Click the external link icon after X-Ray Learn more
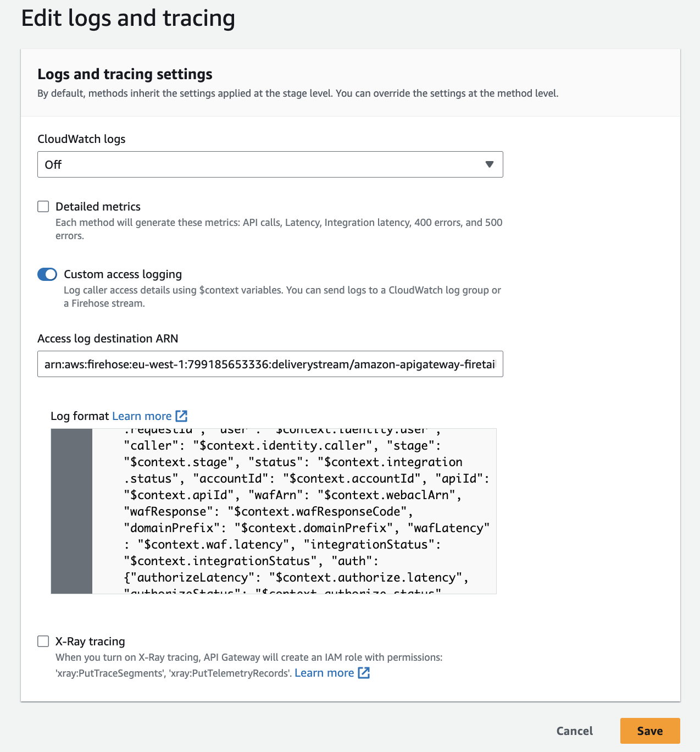The height and width of the screenshot is (752, 700). click(x=364, y=673)
